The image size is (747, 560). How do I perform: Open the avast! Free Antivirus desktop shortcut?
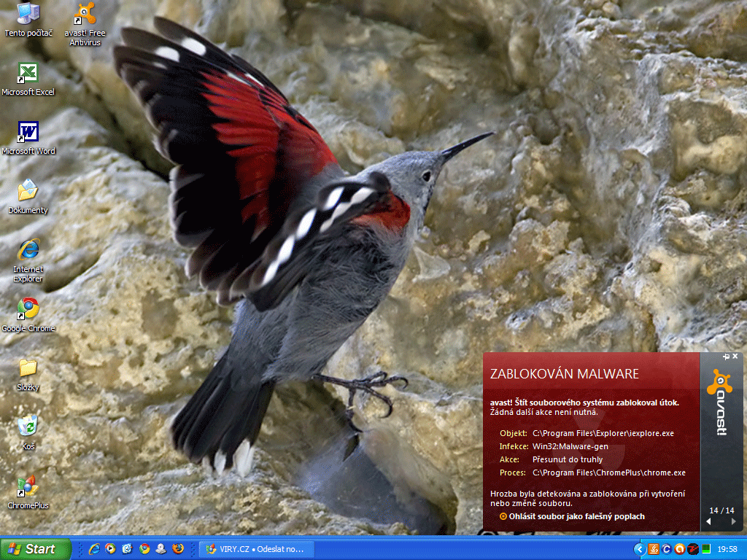click(86, 15)
